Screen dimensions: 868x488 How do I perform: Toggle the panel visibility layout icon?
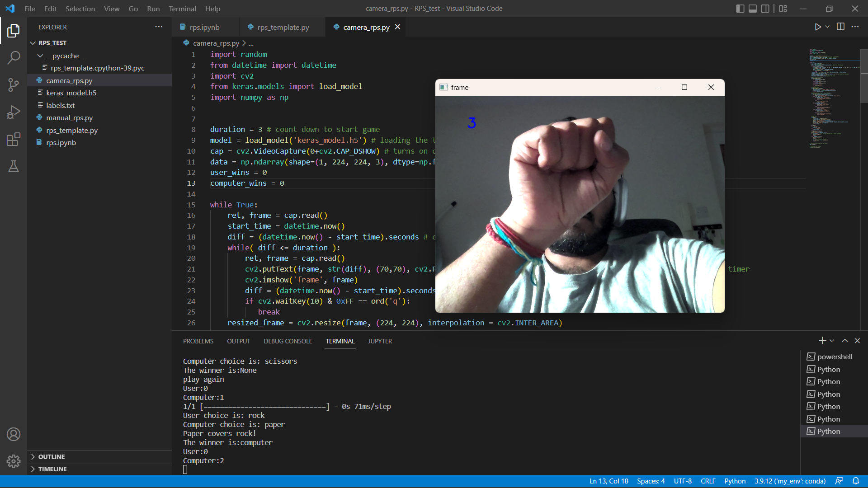click(x=752, y=9)
